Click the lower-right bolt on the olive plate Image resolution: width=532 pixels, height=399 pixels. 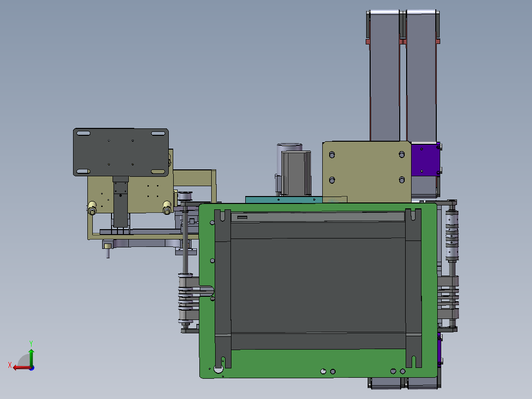click(x=402, y=180)
